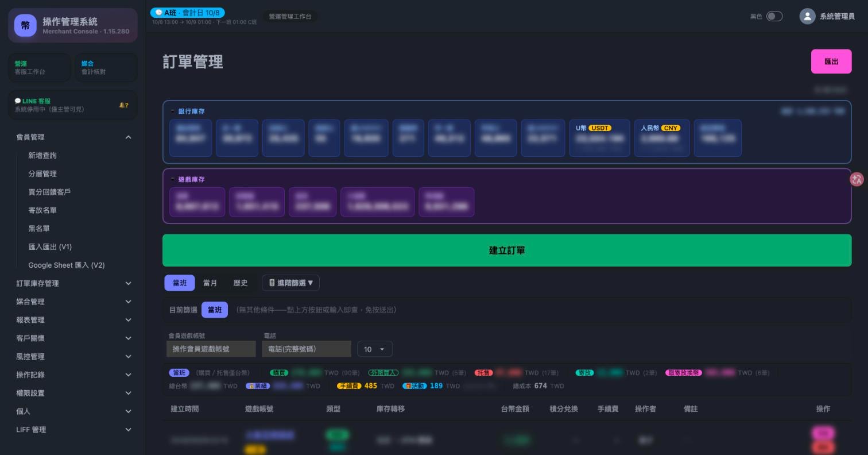Viewport: 868px width, 455px height.
Task: Click the 業績 badge in the summary row
Action: click(x=258, y=386)
